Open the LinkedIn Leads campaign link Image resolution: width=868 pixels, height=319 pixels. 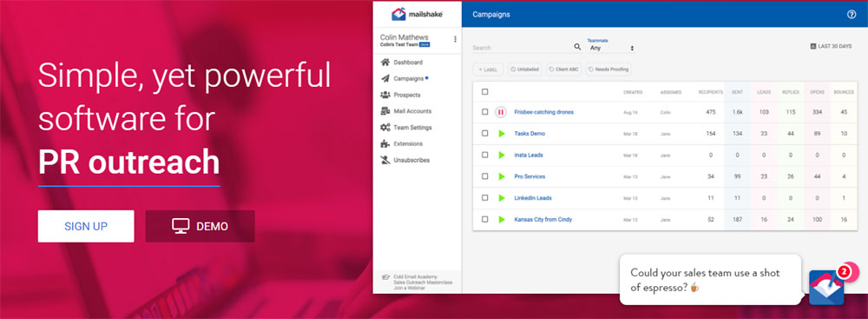(x=533, y=198)
